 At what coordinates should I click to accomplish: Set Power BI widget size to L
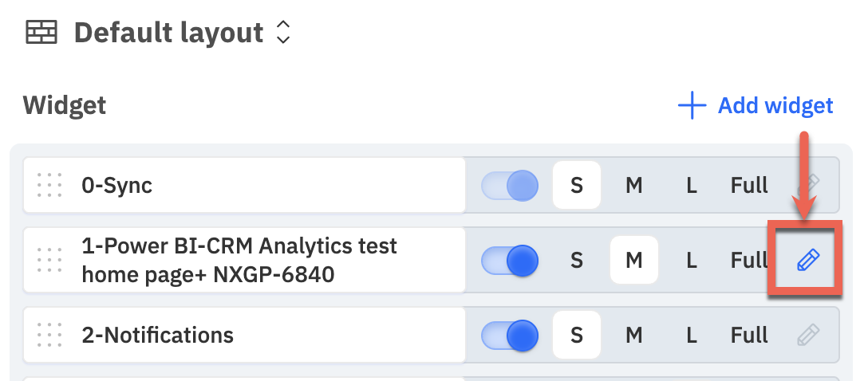tap(692, 260)
